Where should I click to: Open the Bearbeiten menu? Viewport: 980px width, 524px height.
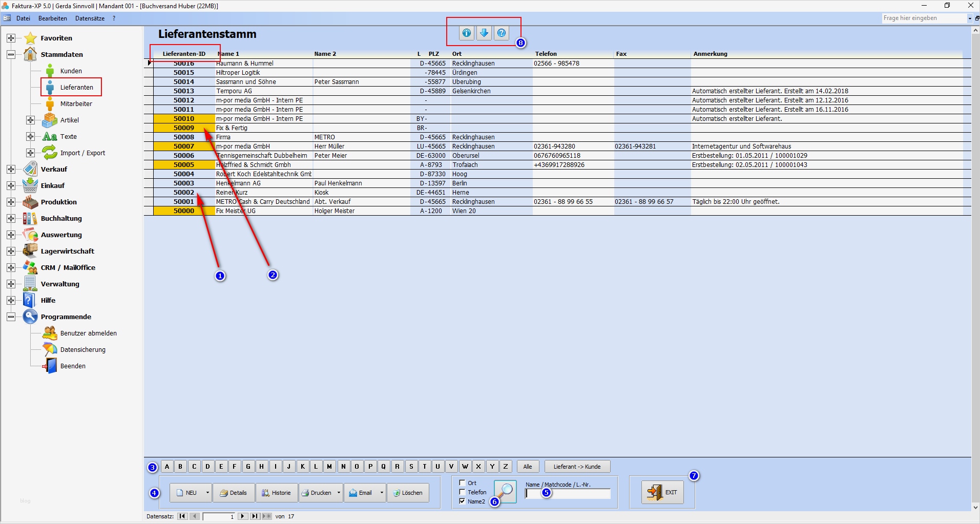[x=53, y=18]
